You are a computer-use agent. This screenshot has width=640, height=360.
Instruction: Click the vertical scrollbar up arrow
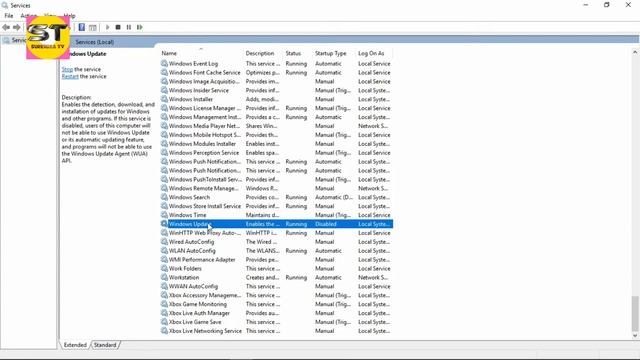click(635, 52)
